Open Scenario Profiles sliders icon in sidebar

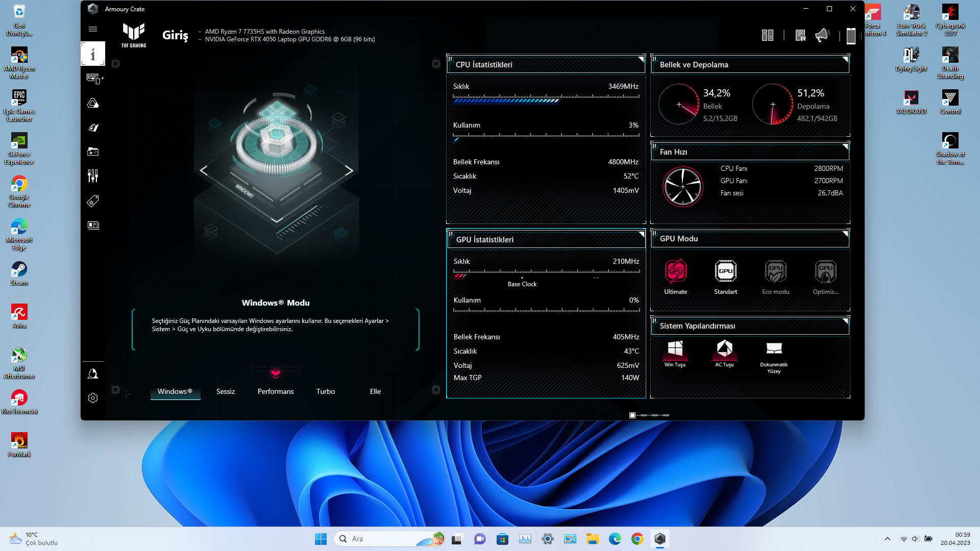[x=93, y=176]
